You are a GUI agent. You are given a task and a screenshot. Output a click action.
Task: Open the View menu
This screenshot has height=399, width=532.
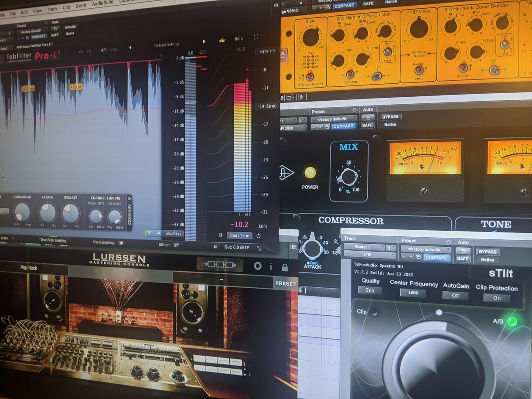(38, 10)
